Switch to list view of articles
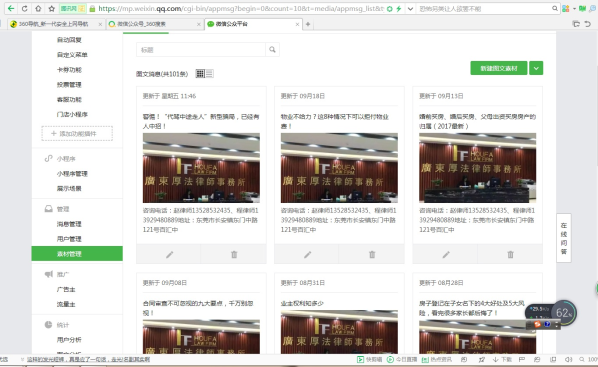 pos(209,74)
